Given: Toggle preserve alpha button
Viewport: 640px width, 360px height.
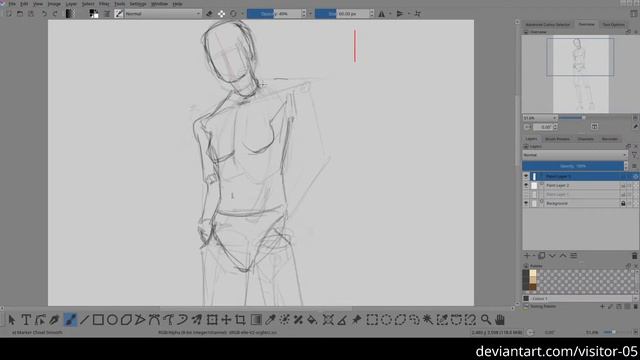Looking at the screenshot, I should coord(221,13).
